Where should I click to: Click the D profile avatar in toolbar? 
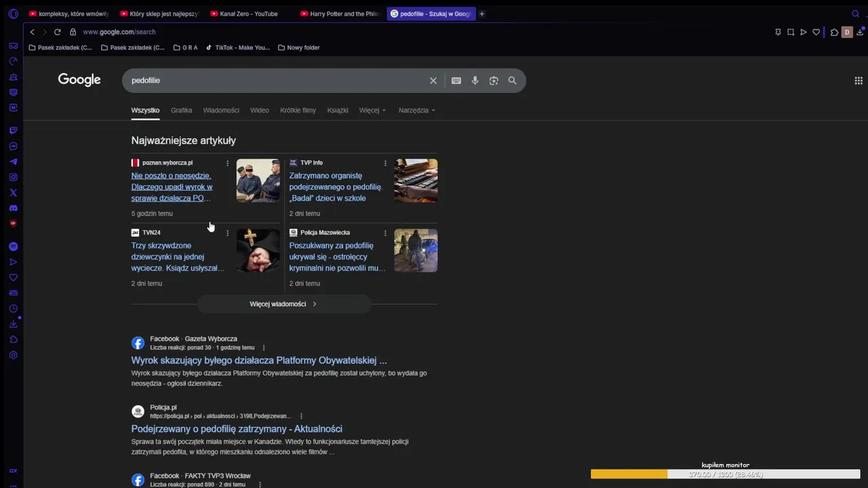pos(846,32)
